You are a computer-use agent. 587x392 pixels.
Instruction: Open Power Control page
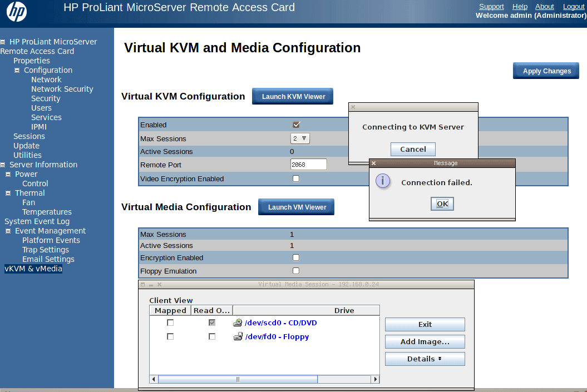click(x=35, y=183)
